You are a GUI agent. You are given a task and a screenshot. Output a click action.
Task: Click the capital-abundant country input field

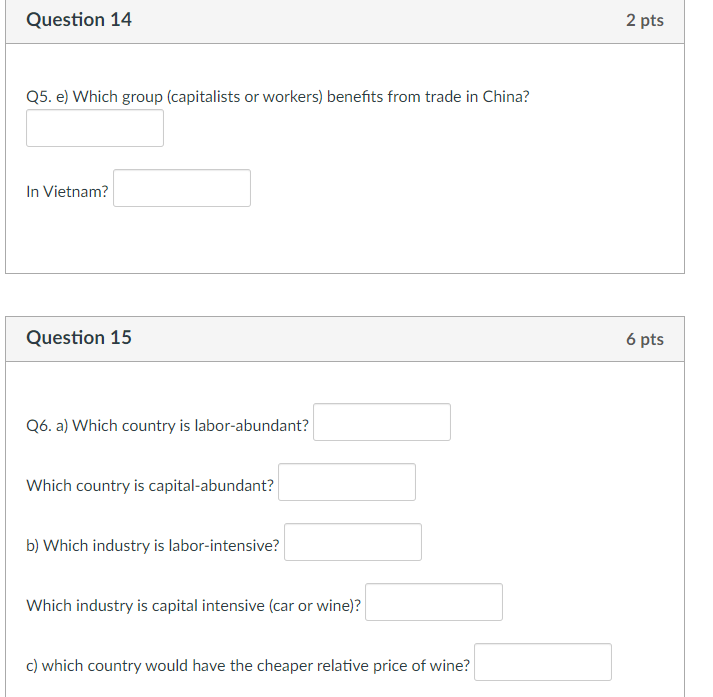(346, 482)
